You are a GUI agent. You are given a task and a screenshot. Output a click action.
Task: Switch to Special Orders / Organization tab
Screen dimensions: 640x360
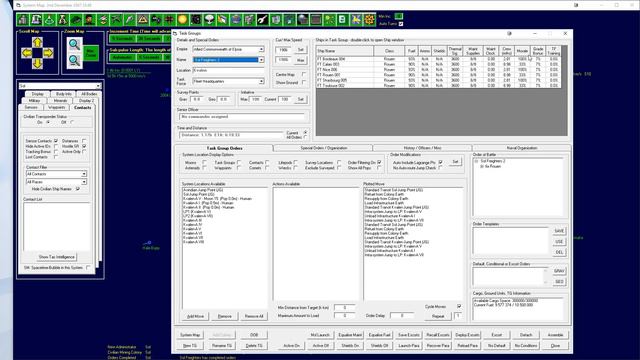coord(324,148)
